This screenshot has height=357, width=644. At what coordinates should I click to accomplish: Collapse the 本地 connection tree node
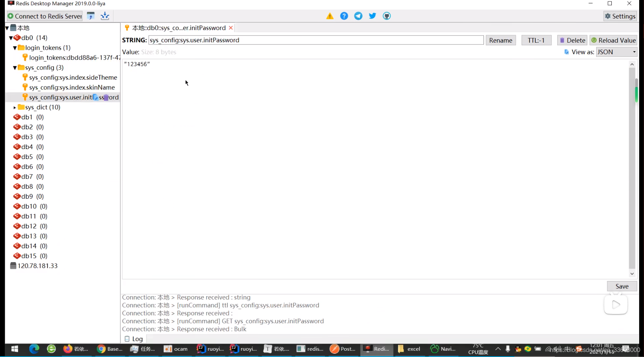point(7,28)
